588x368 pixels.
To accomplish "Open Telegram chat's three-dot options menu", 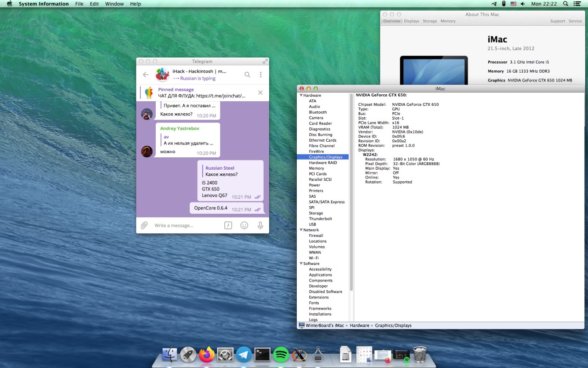I will point(260,75).
